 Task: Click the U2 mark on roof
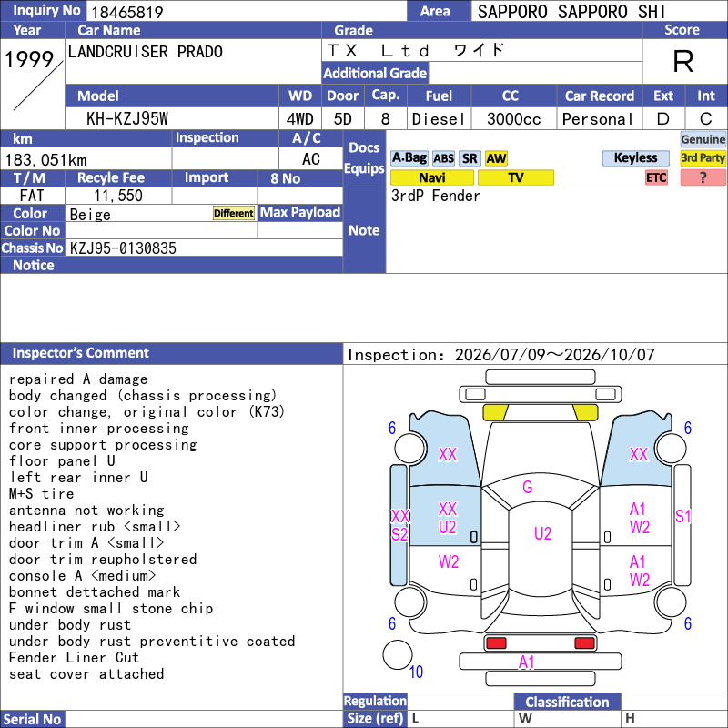tap(542, 533)
